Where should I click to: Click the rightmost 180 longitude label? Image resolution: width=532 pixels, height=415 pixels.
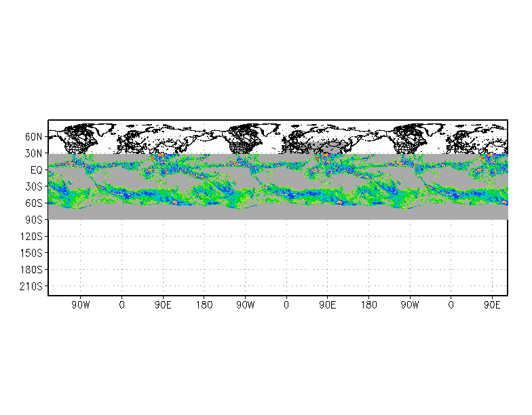(368, 305)
